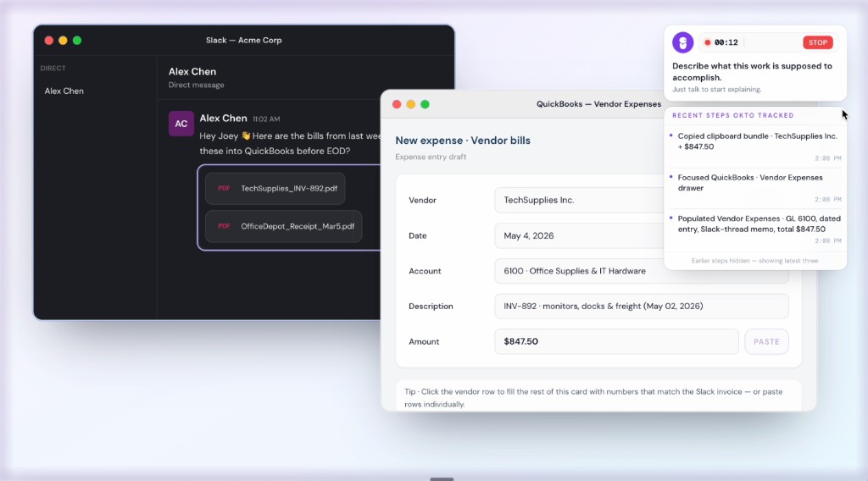868x481 pixels.
Task: Maximize the Slack window with green button
Action: [77, 41]
